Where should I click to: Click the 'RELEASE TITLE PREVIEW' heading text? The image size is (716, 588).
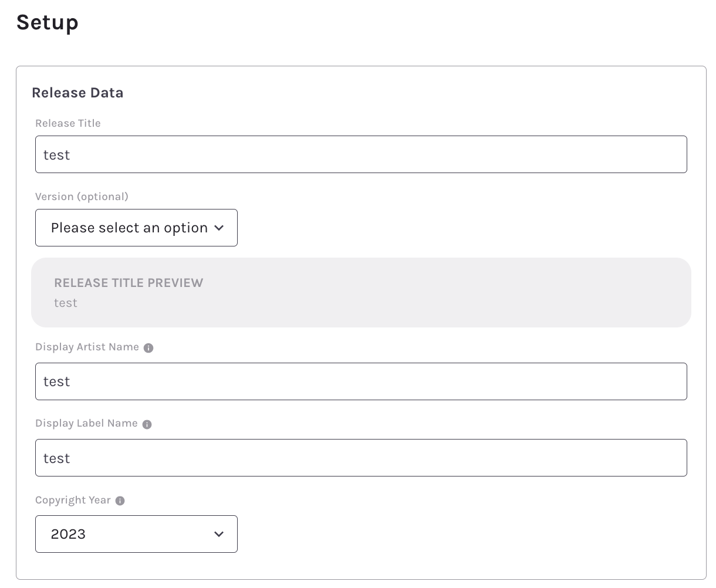coord(129,283)
